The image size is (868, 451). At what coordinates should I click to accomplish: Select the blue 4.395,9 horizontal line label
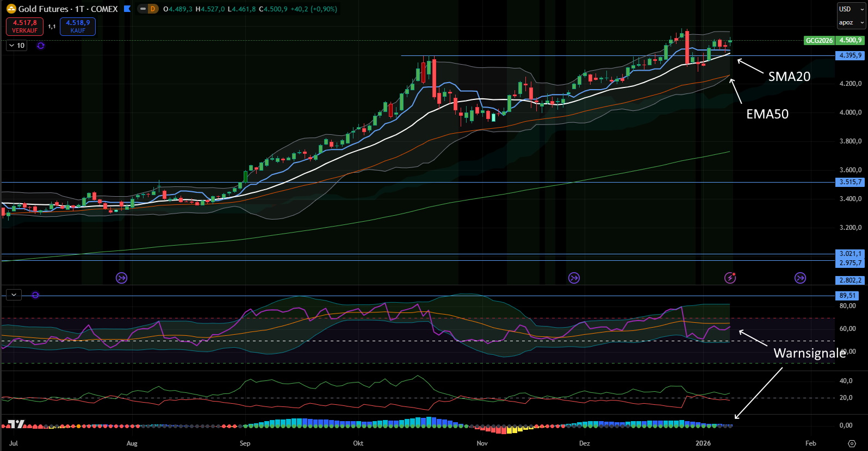tap(850, 55)
